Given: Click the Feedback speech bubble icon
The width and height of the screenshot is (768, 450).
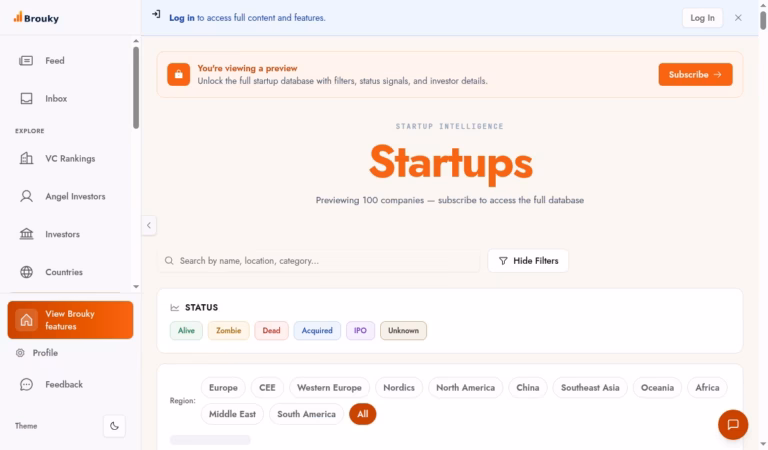Looking at the screenshot, I should click(x=26, y=384).
